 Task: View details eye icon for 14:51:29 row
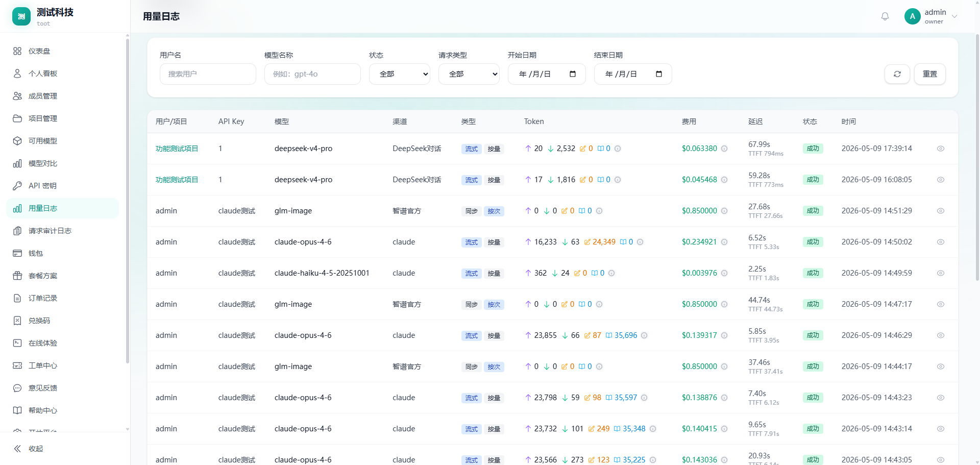click(941, 211)
